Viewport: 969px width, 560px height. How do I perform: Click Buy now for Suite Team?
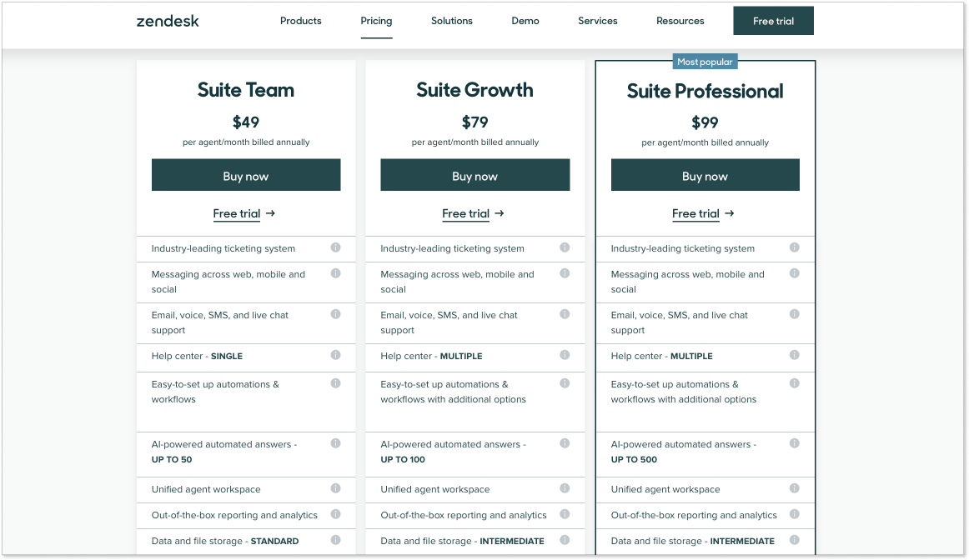(246, 175)
